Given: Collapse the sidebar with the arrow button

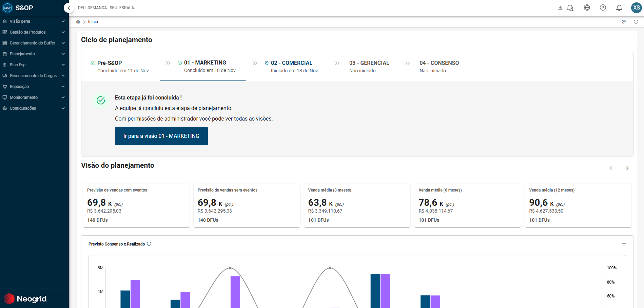Looking at the screenshot, I should tap(69, 8).
